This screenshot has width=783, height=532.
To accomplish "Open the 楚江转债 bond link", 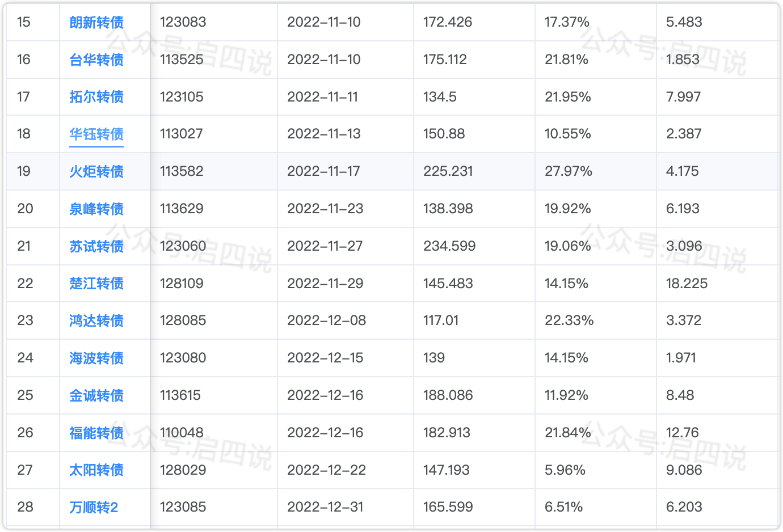I will (x=96, y=284).
